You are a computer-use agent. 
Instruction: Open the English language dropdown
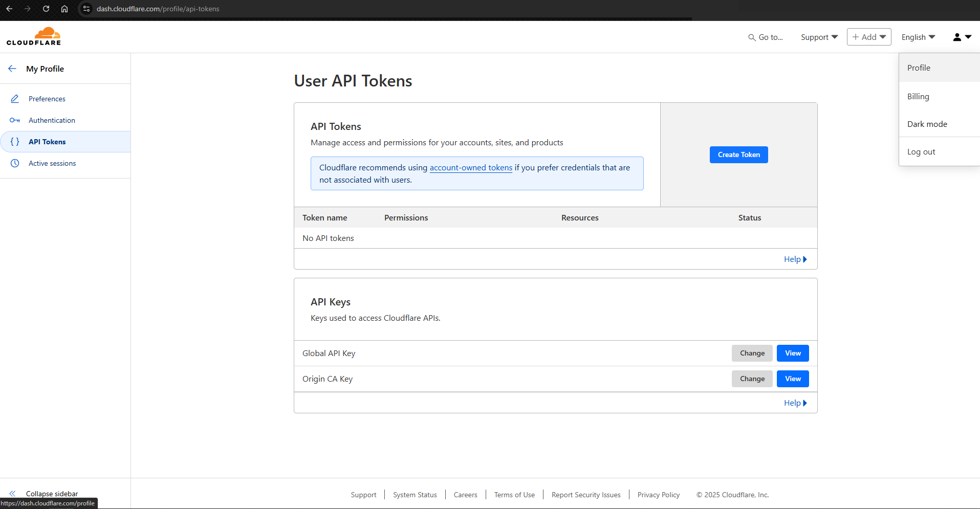pyautogui.click(x=917, y=37)
